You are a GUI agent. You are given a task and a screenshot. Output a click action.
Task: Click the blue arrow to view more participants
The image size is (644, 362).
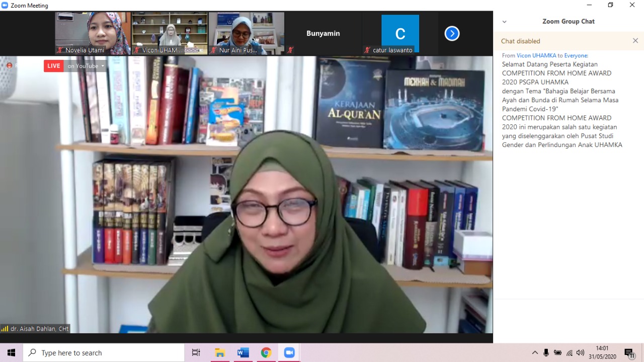451,33
